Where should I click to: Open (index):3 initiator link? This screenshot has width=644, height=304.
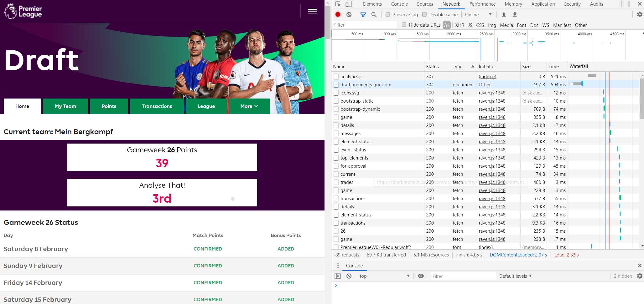pyautogui.click(x=487, y=76)
